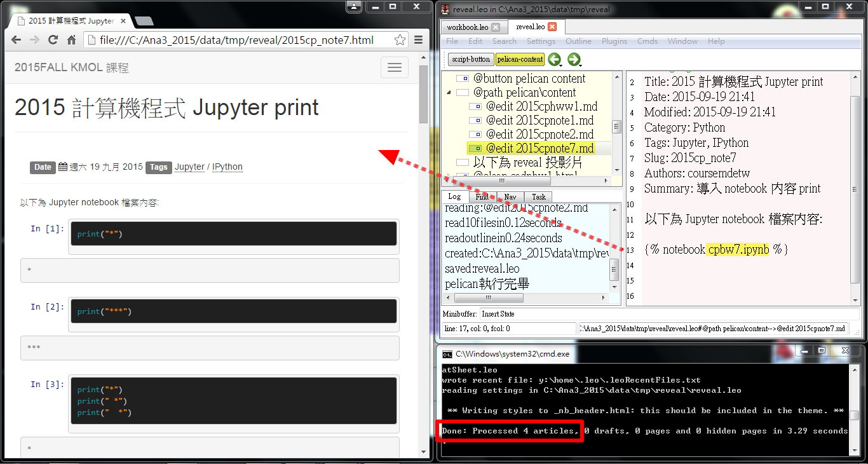Viewport: 868px width, 464px height.
Task: Click Leo's green back node arrow
Action: (x=554, y=59)
